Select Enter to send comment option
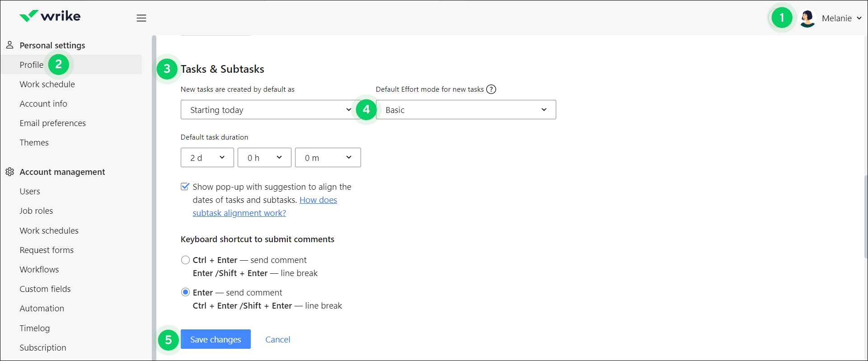This screenshot has width=868, height=361. click(x=185, y=292)
